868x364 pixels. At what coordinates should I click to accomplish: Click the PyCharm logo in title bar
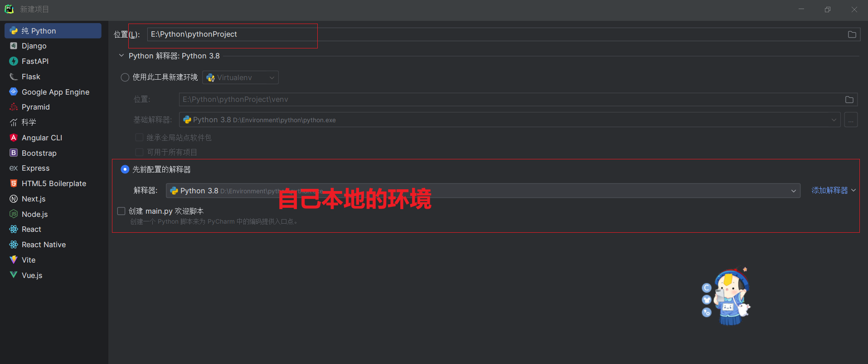pyautogui.click(x=9, y=9)
